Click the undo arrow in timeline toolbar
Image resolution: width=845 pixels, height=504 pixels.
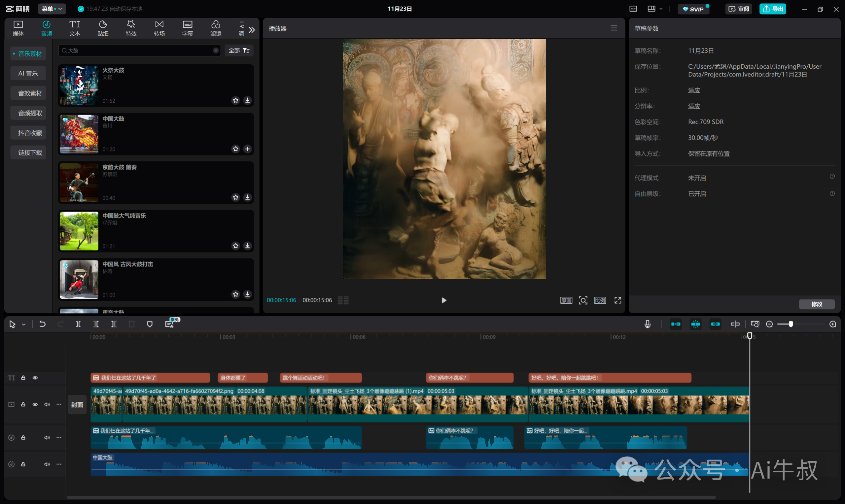click(x=43, y=324)
